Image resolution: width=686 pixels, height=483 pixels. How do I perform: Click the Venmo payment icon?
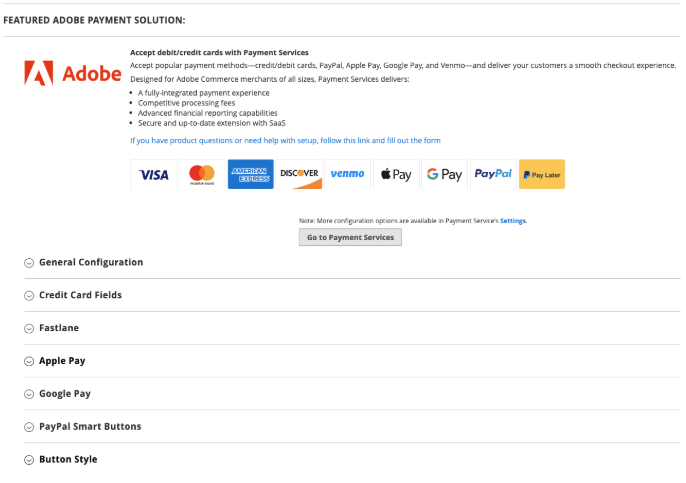[347, 174]
